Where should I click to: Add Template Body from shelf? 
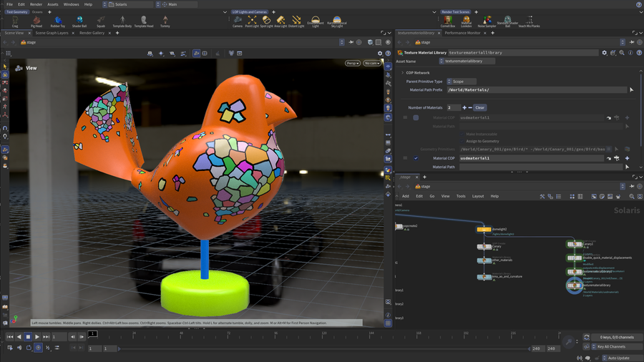(122, 21)
